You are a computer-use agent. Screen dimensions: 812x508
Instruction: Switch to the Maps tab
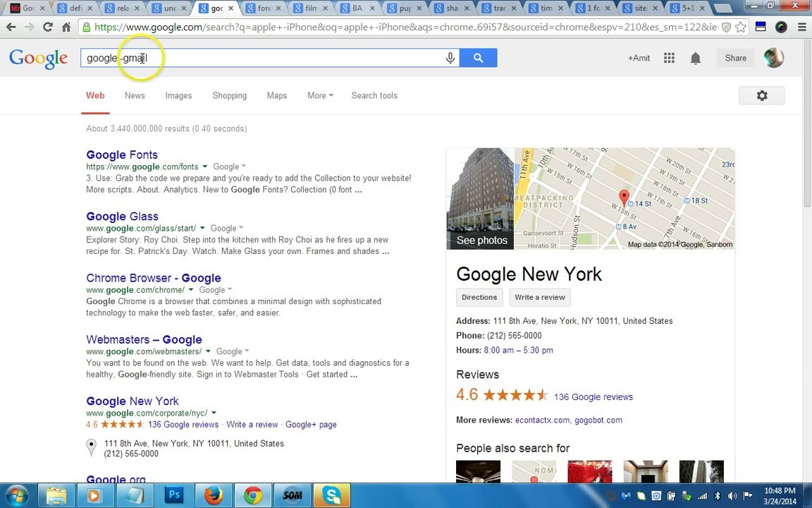click(x=277, y=95)
